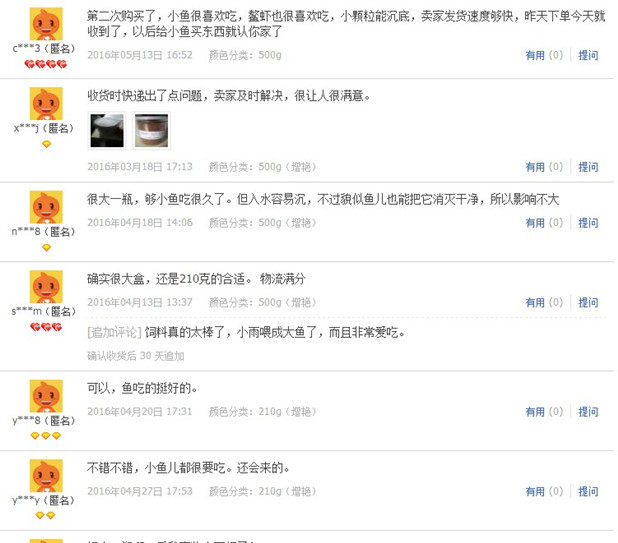
Task: Click avatar of reviewer y***8
Action: click(x=46, y=396)
